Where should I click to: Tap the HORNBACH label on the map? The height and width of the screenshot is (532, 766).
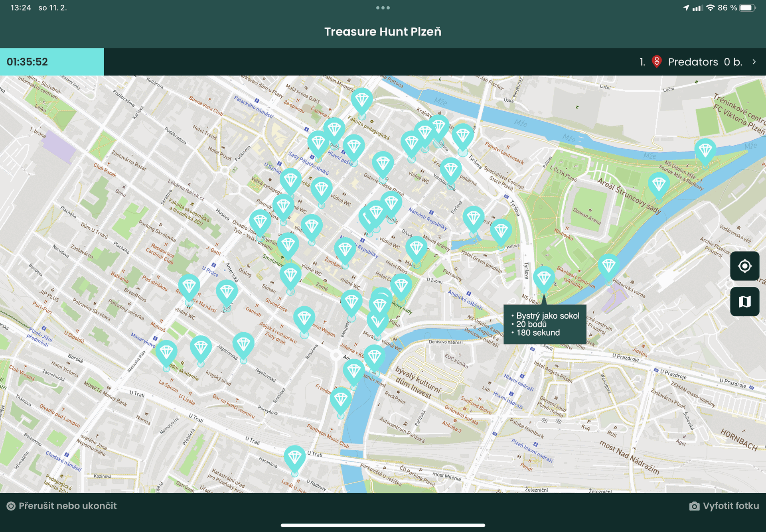(x=739, y=439)
